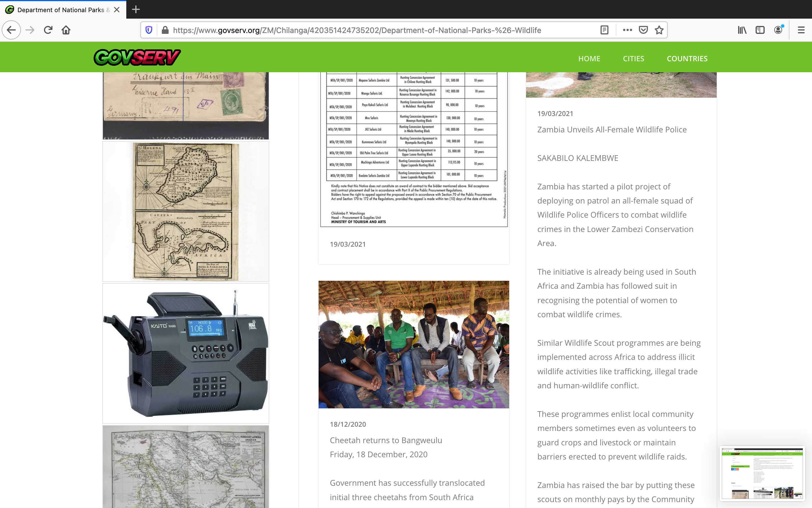
Task: Click the GovServ logo
Action: (137, 57)
